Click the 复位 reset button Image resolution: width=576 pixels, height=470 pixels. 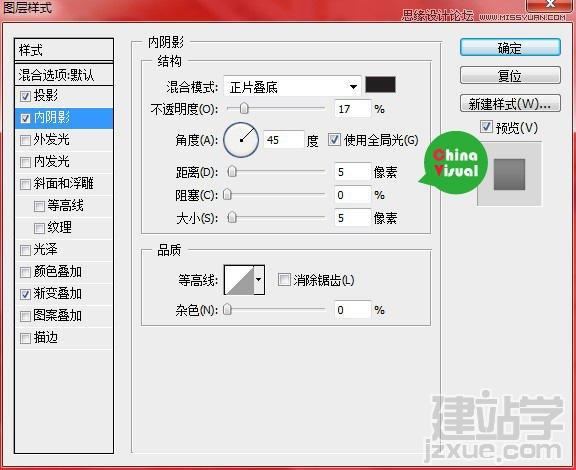pos(510,75)
